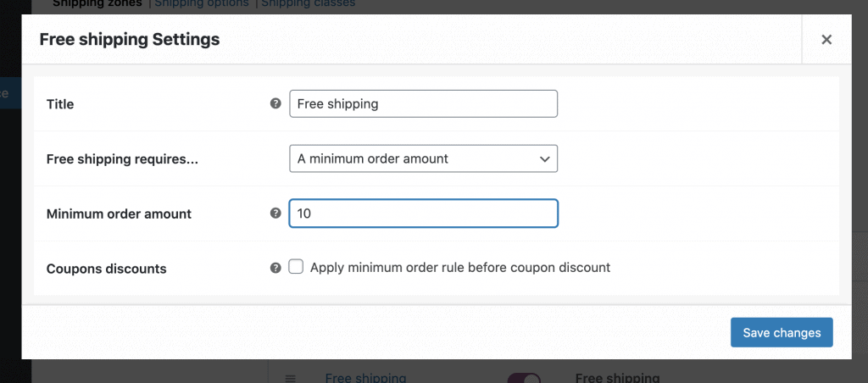Focus the Title text field
This screenshot has height=383, width=868.
click(x=423, y=103)
